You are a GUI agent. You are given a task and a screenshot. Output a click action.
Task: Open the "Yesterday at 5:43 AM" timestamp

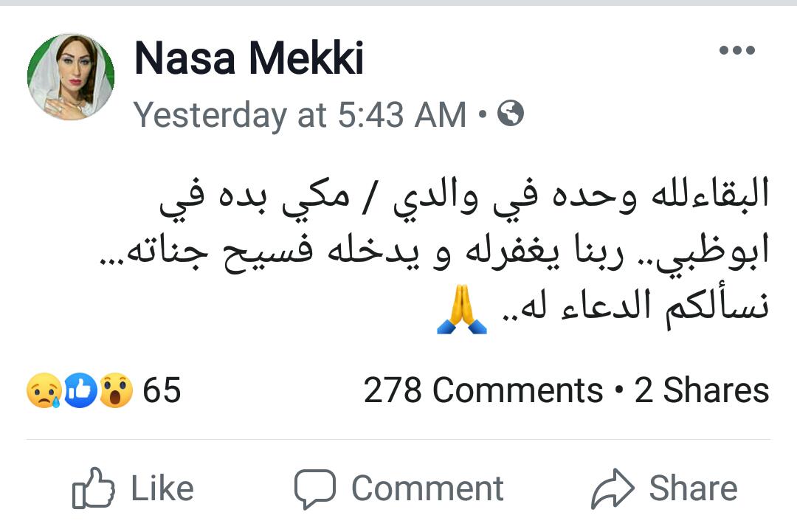300,115
